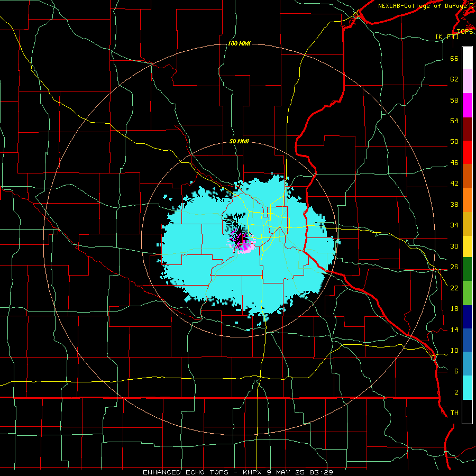Click the white color swatch in the legend

point(467,58)
